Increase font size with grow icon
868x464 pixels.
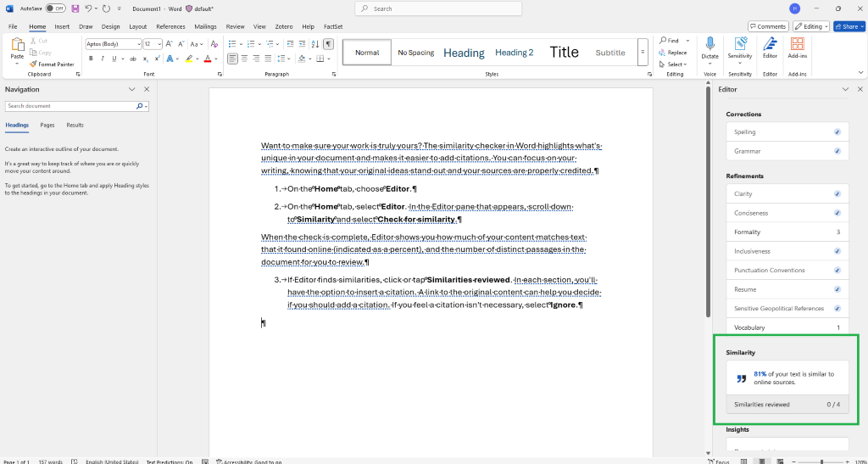tap(169, 44)
